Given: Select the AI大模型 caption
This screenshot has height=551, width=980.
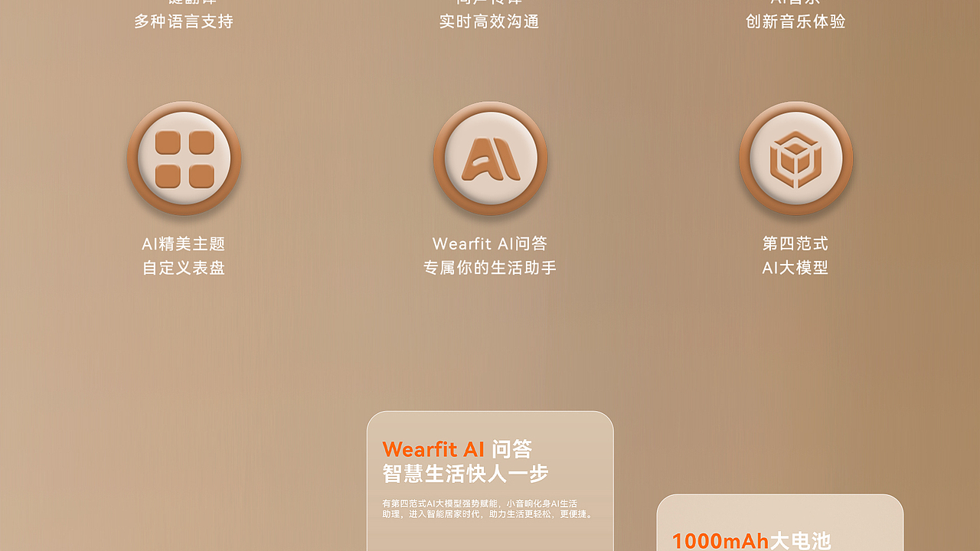Looking at the screenshot, I should (795, 268).
